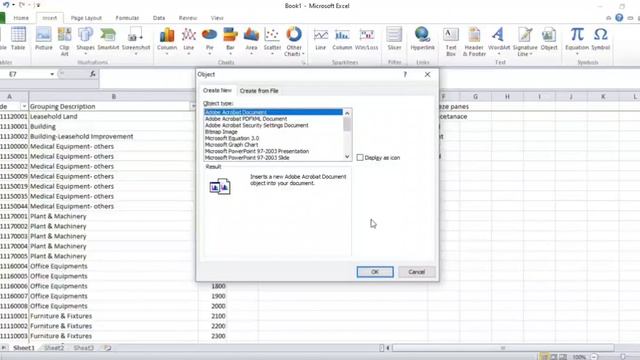Insert a Bar chart
The image size is (640, 360).
point(230,41)
